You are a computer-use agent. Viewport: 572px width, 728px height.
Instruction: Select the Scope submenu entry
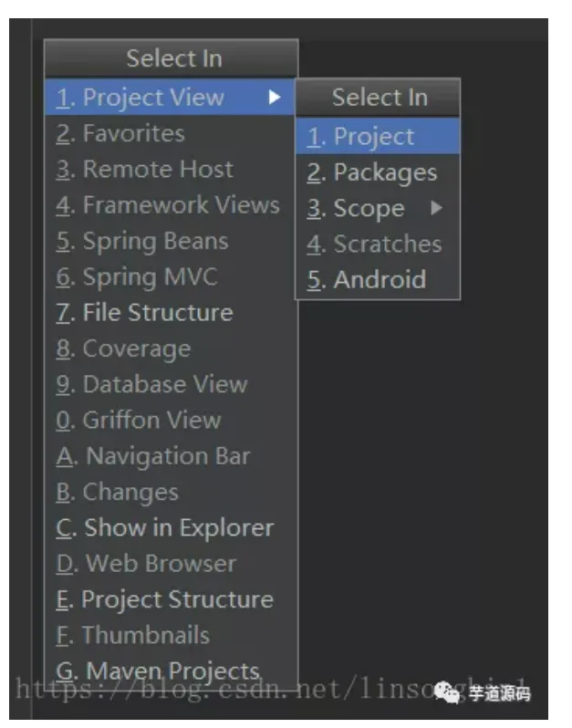[378, 208]
